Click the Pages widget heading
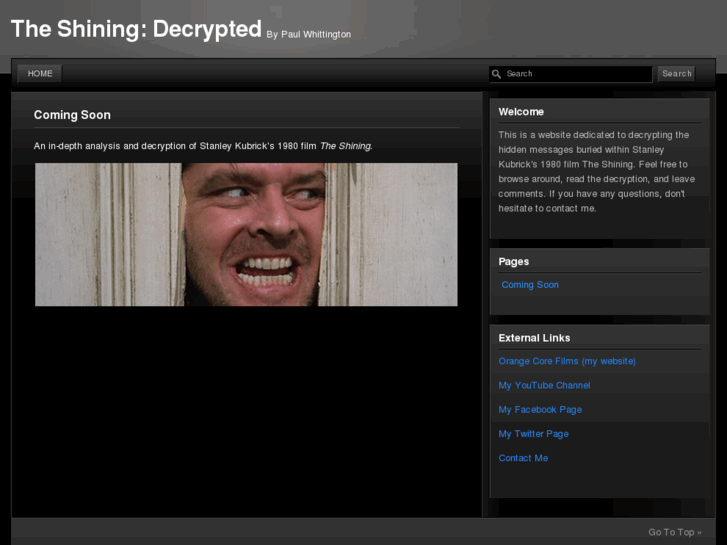Viewport: 727px width, 545px height. pyautogui.click(x=514, y=262)
